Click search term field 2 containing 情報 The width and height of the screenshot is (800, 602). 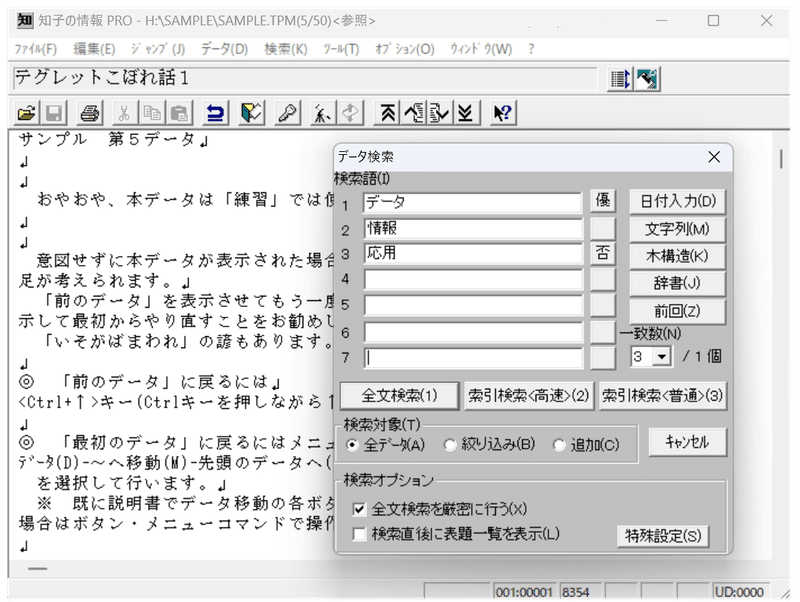click(472, 228)
